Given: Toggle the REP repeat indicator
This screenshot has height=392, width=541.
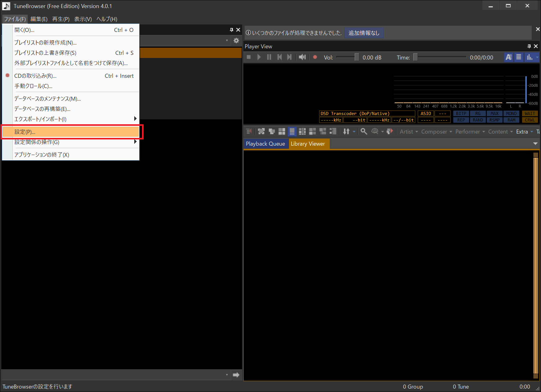Looking at the screenshot, I should [x=461, y=120].
